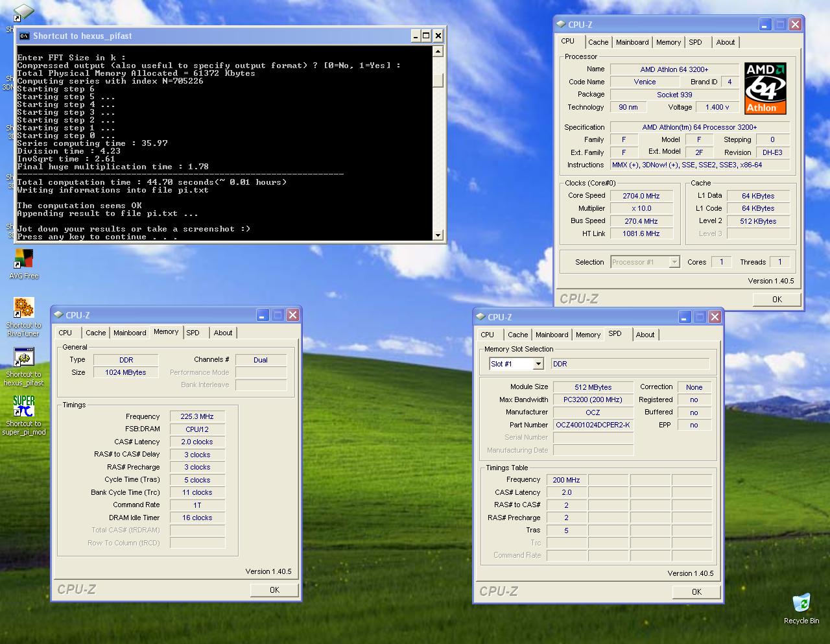
Task: Minimize the top-right CPU-Z window
Action: [x=765, y=25]
